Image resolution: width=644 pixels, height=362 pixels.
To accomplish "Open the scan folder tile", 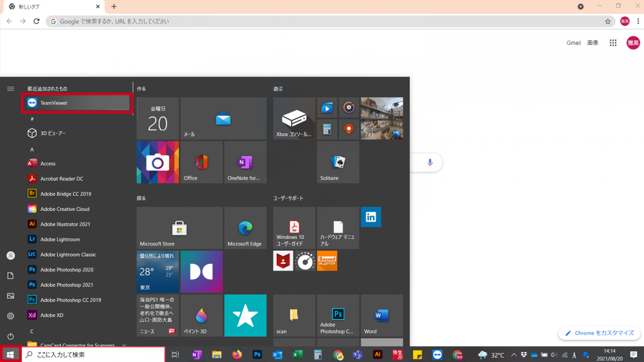I will point(294,315).
